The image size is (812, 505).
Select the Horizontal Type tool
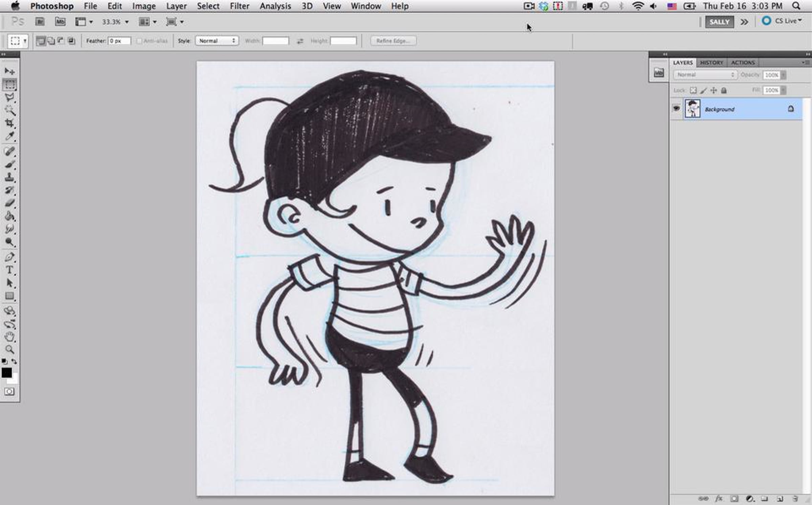[9, 270]
